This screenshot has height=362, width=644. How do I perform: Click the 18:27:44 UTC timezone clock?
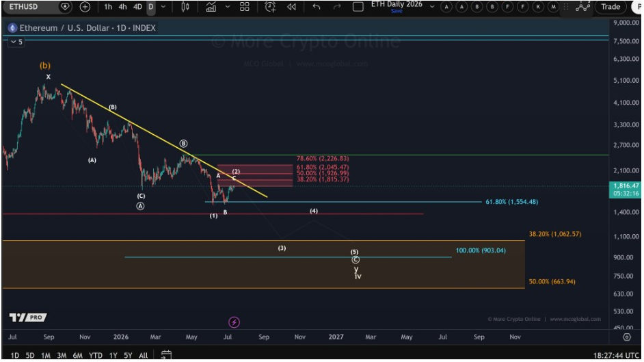616,355
